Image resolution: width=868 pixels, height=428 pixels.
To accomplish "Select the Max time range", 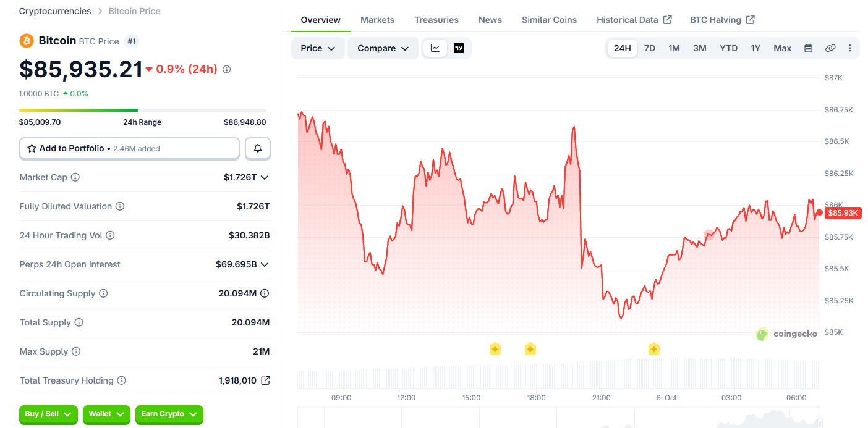I will point(783,48).
